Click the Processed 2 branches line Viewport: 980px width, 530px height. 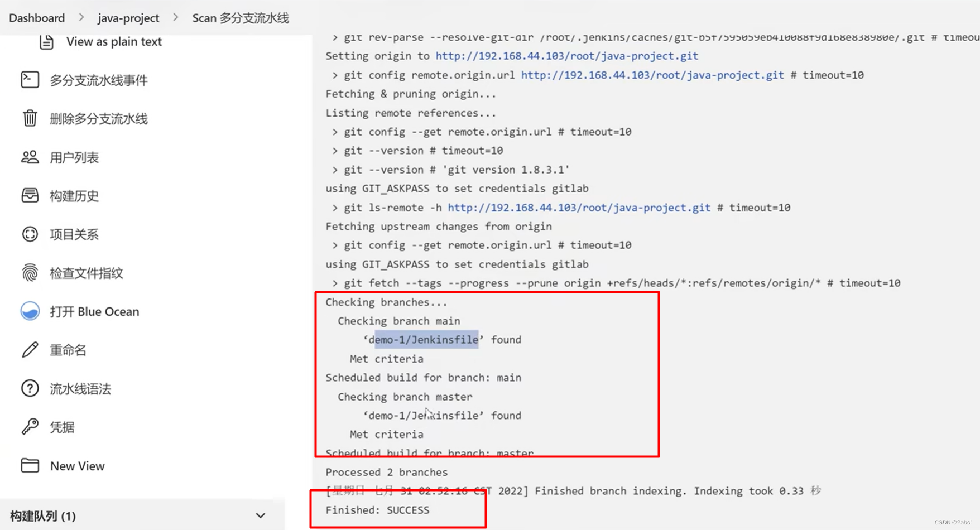(x=387, y=472)
